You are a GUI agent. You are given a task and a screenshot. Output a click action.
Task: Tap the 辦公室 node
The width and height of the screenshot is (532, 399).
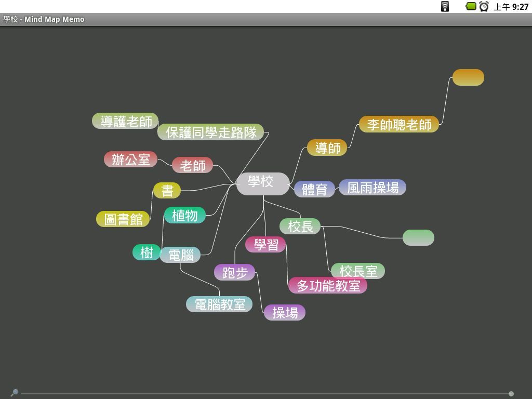(x=130, y=159)
